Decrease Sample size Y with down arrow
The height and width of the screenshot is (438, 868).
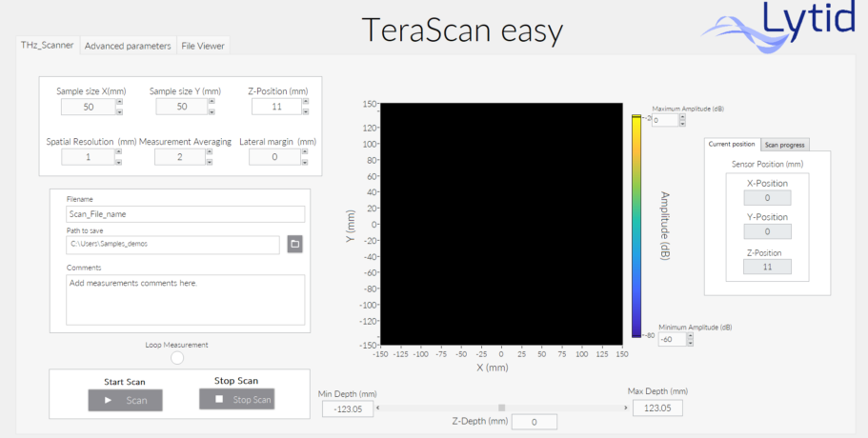[x=212, y=111]
